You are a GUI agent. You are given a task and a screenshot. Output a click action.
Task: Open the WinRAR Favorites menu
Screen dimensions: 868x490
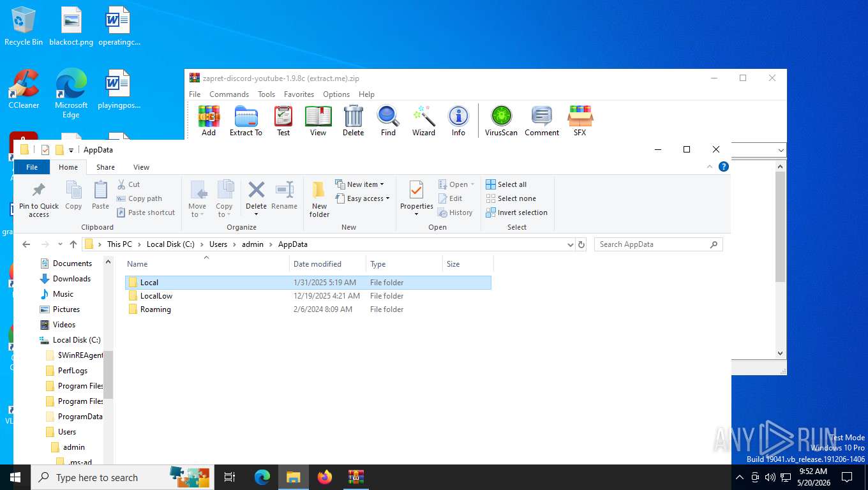[x=299, y=94]
